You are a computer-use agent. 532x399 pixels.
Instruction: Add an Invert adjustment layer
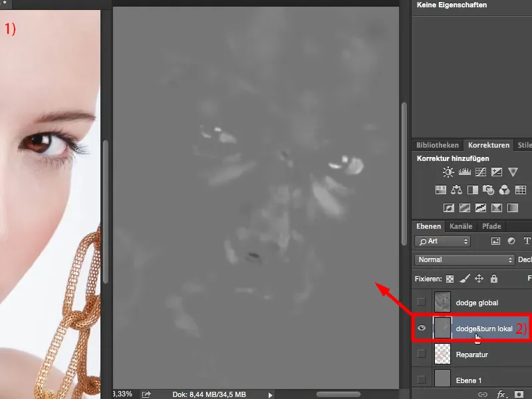click(448, 207)
